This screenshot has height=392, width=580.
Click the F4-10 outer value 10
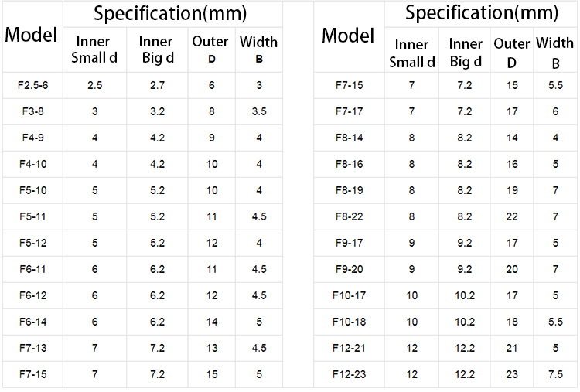(x=212, y=164)
